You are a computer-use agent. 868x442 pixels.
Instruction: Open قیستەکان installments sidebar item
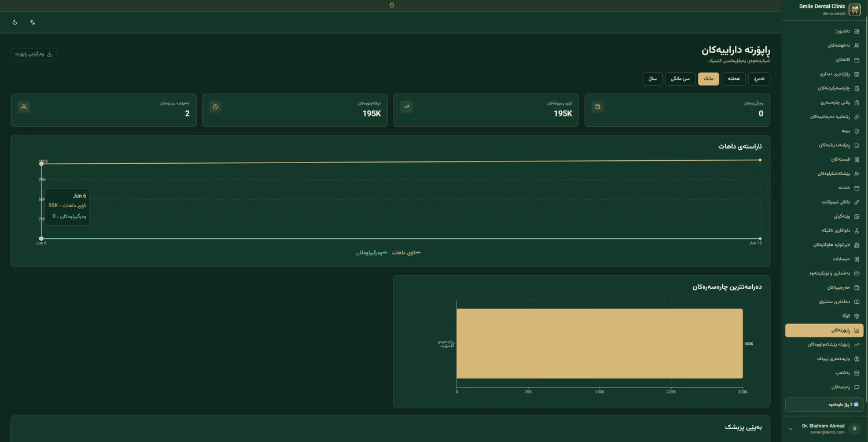tap(824, 160)
